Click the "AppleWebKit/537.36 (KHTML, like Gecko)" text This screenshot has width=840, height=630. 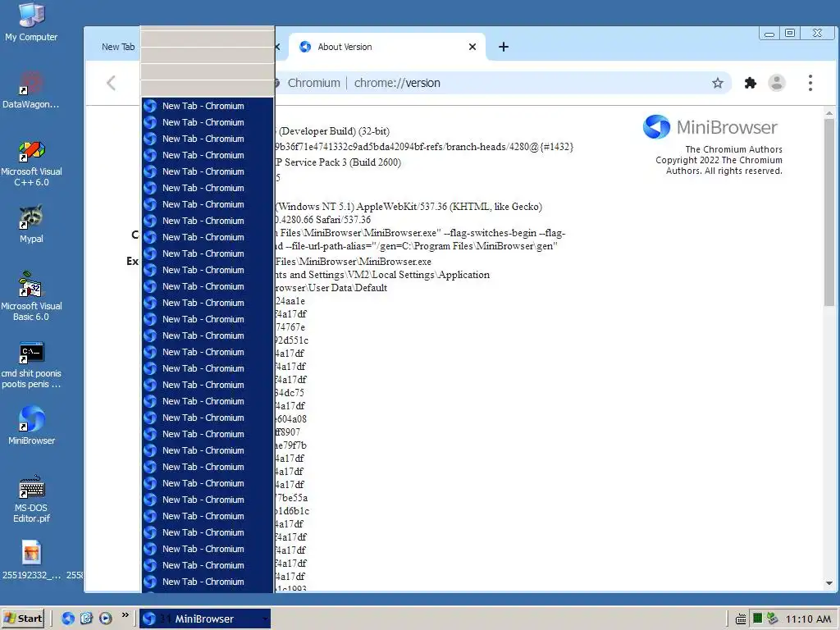pos(449,207)
